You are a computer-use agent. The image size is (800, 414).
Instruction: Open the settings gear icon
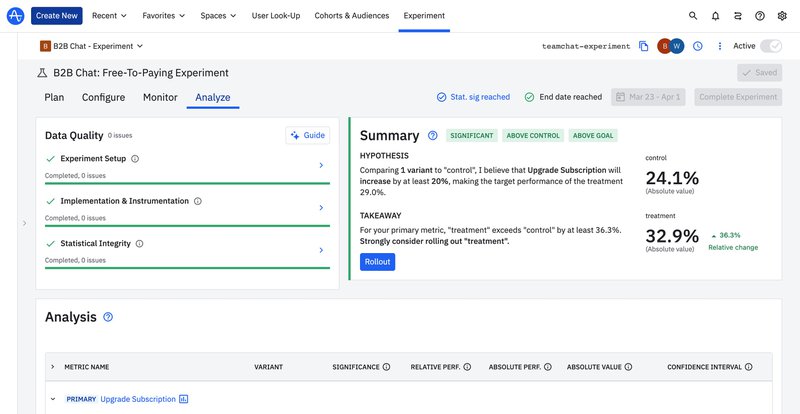pos(782,16)
